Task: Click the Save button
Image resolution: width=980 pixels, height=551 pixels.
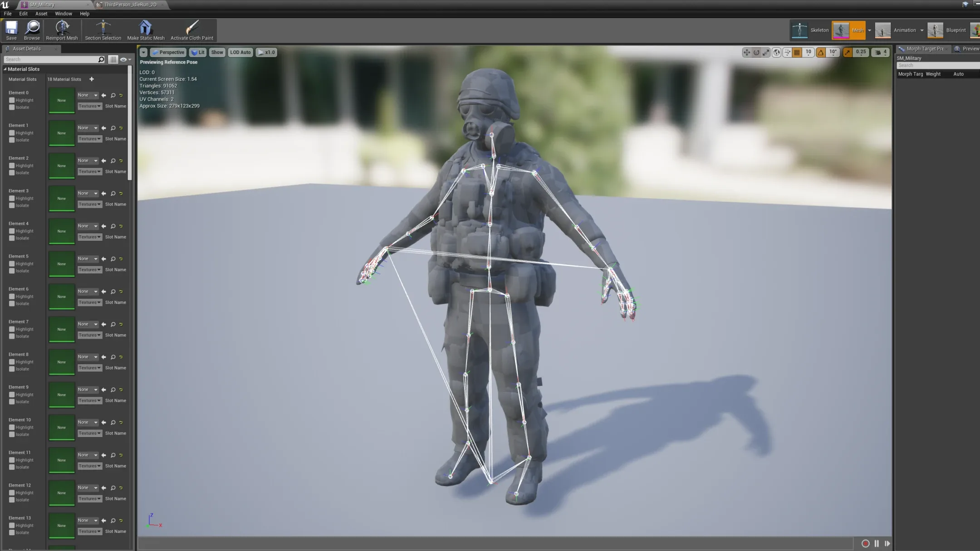Action: pyautogui.click(x=10, y=29)
